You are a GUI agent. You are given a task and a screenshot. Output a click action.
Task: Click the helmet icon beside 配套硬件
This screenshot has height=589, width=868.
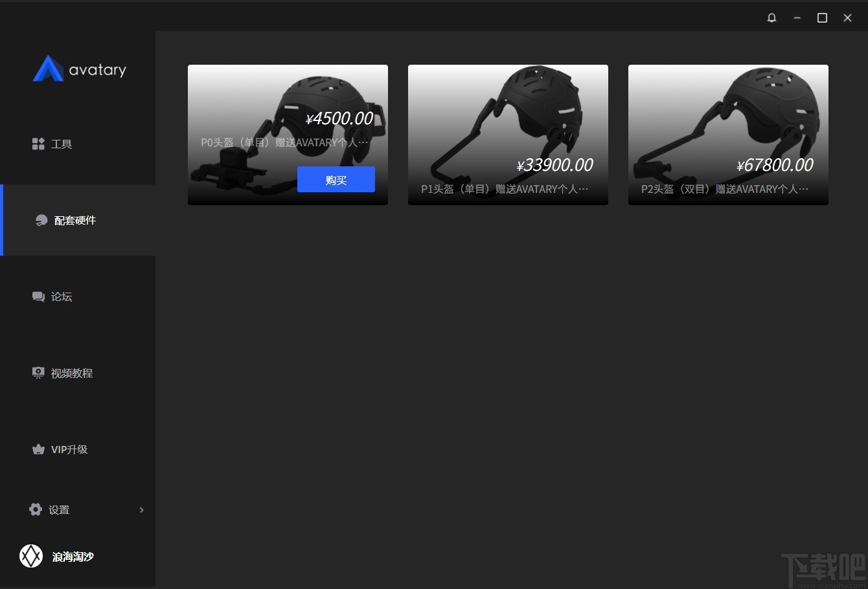pos(41,220)
